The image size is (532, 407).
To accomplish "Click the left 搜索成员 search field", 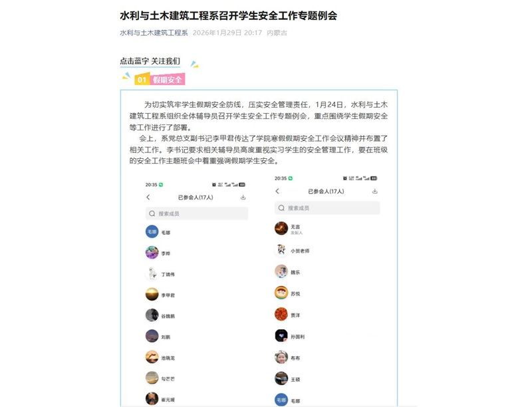I will tap(197, 213).
